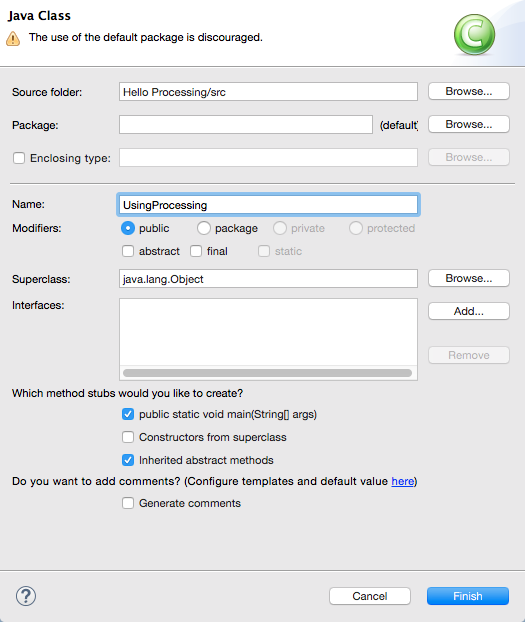Viewport: 525px width, 622px height.
Task: Check the abstract modifier checkbox
Action: (x=128, y=251)
